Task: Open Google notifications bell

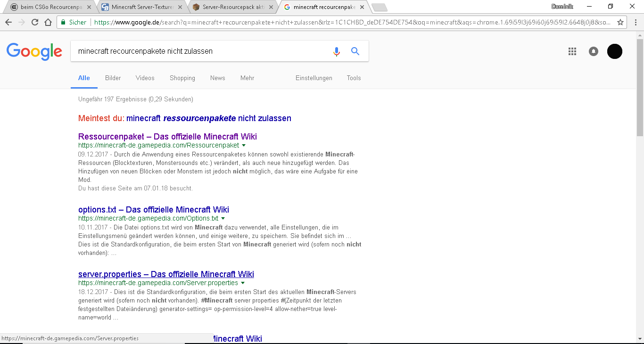Action: (594, 51)
